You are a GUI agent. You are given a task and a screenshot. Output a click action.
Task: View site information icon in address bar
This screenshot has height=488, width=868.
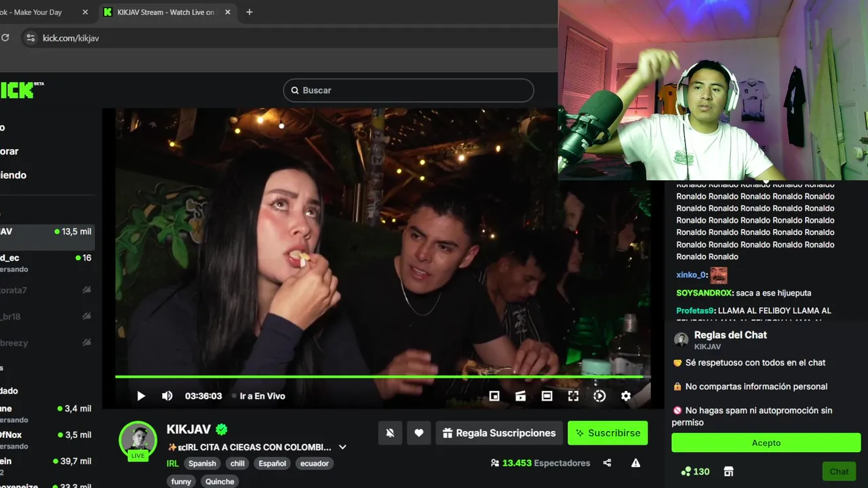[x=30, y=38]
